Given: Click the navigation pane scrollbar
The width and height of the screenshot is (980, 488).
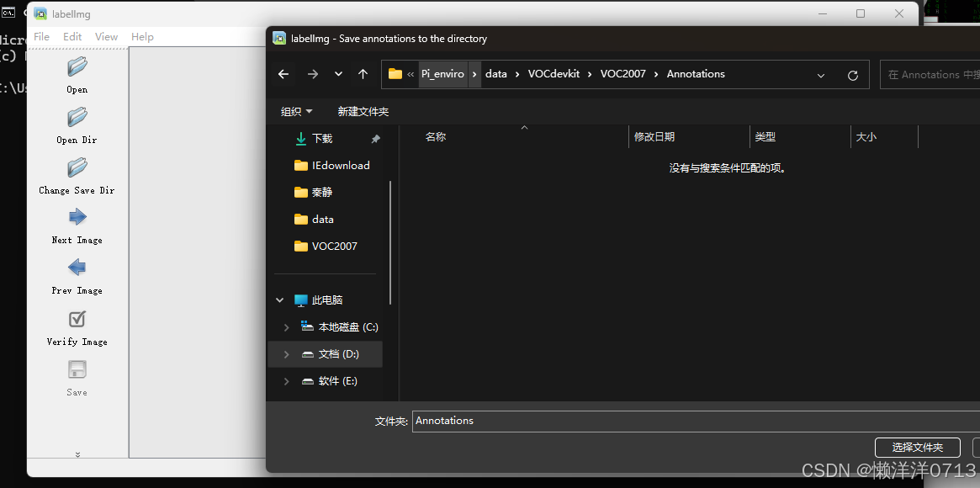Looking at the screenshot, I should pyautogui.click(x=390, y=242).
